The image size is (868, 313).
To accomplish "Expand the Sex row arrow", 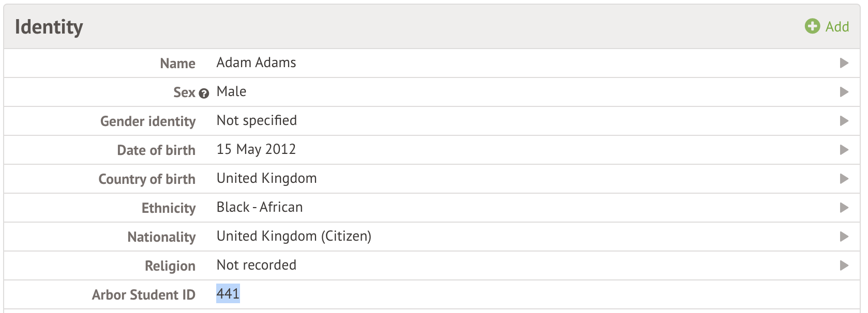I will (x=844, y=92).
